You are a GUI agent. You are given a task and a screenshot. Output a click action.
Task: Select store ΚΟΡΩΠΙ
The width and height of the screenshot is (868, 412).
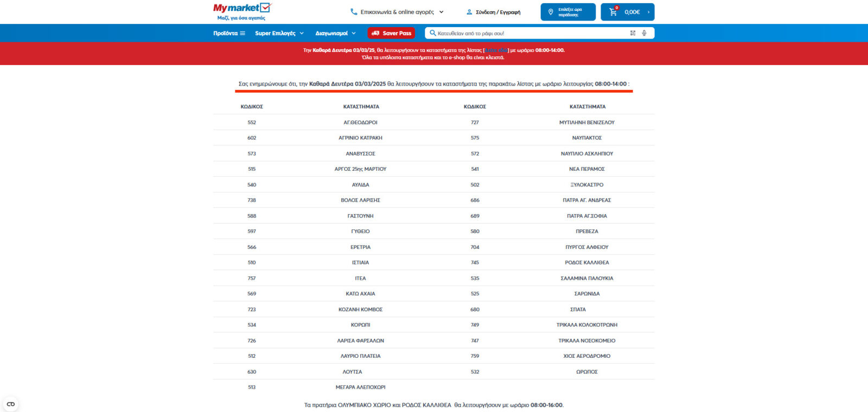[x=360, y=325]
